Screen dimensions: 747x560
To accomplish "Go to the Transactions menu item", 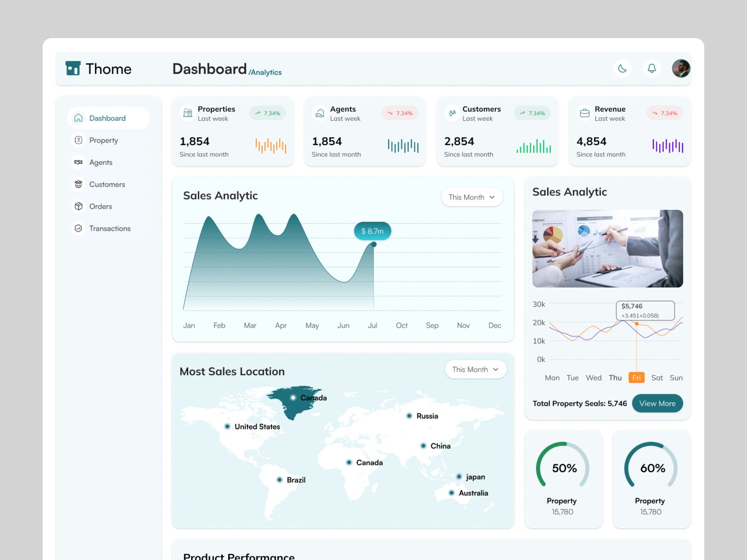I will point(110,228).
